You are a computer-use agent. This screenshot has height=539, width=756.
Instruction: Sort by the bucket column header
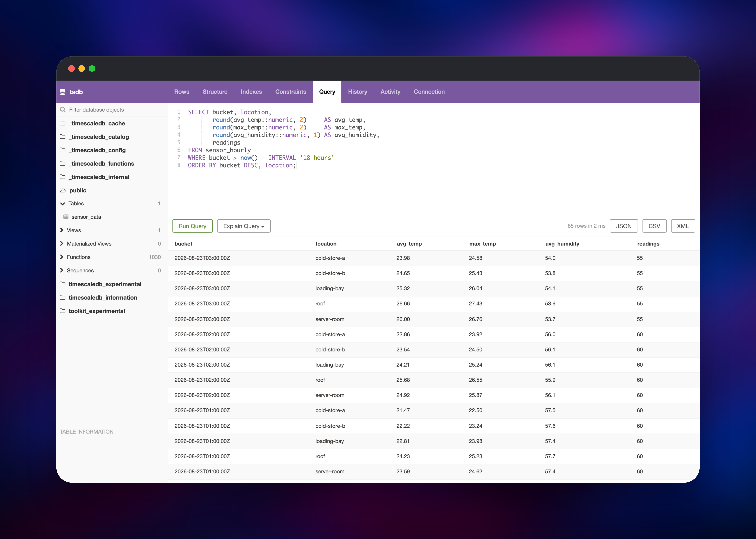[183, 244]
